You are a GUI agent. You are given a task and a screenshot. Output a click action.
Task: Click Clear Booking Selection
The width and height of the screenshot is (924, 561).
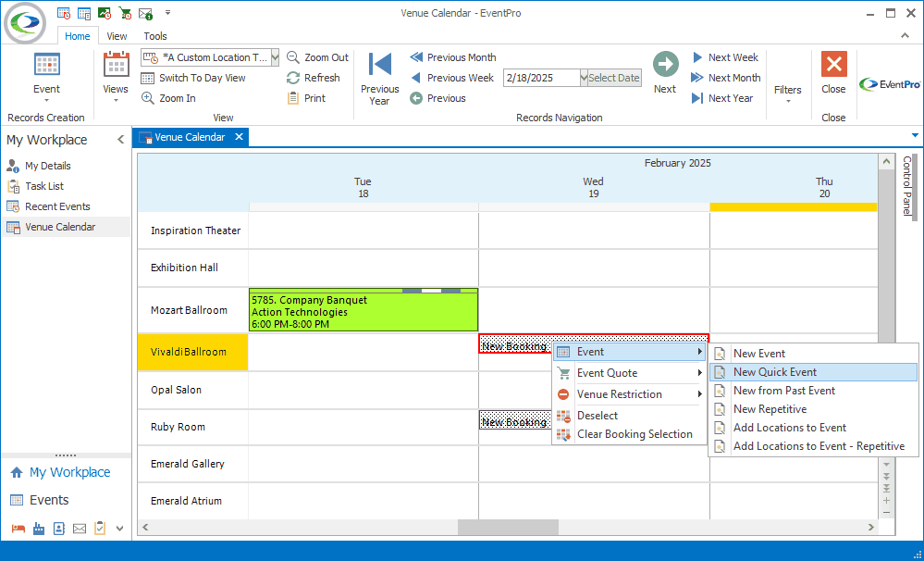pyautogui.click(x=629, y=434)
